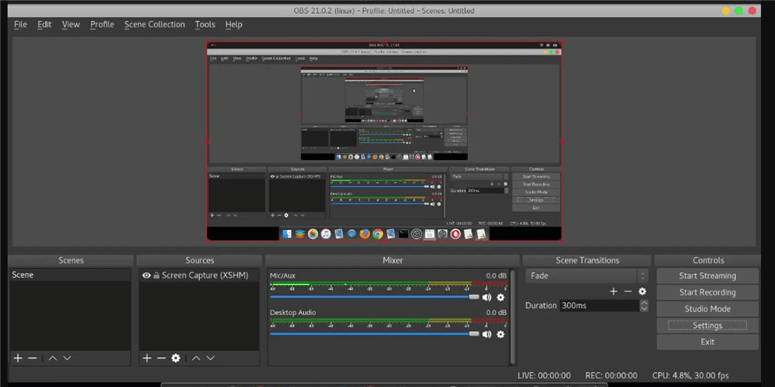
Task: Remove selected source with minus icon
Action: pos(161,358)
